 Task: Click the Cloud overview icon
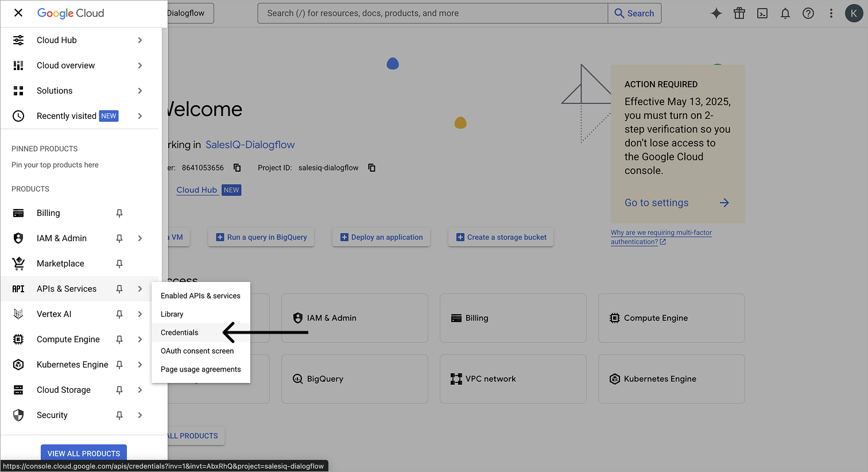click(18, 65)
